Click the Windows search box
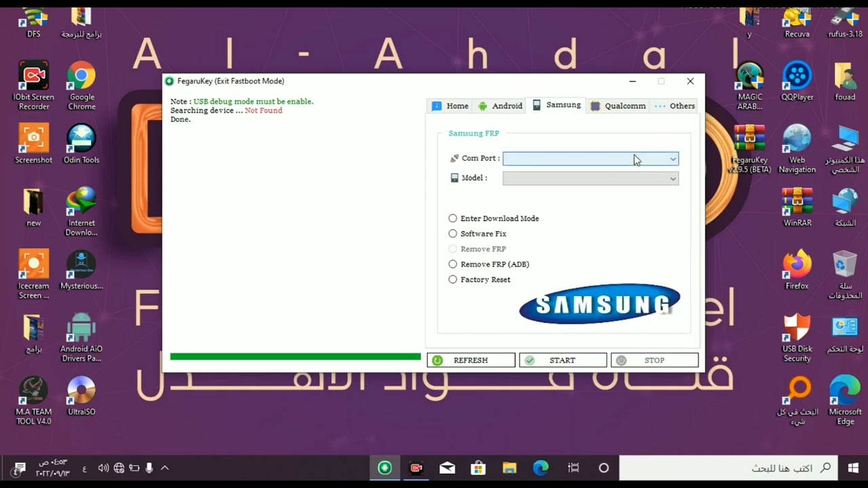Image resolution: width=868 pixels, height=488 pixels. (728, 468)
